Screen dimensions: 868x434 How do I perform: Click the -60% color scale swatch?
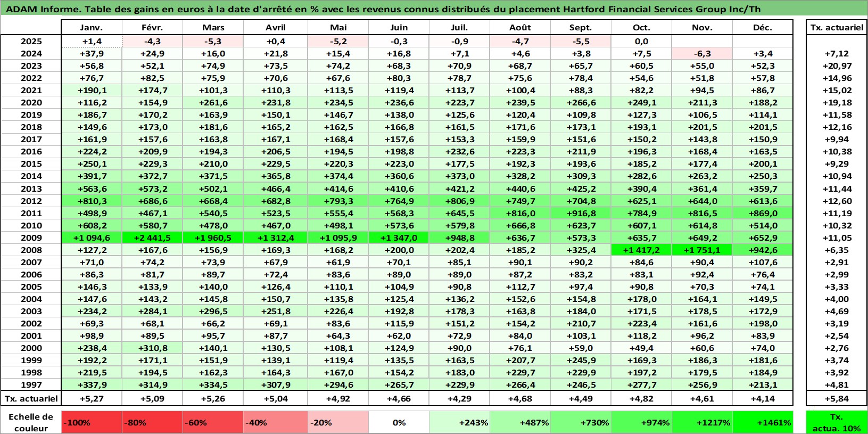point(213,422)
